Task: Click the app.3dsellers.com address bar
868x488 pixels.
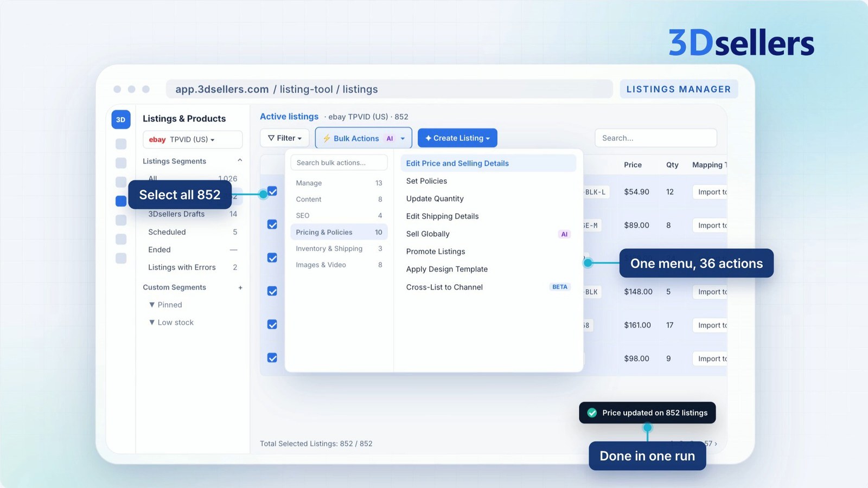Action: [x=389, y=89]
